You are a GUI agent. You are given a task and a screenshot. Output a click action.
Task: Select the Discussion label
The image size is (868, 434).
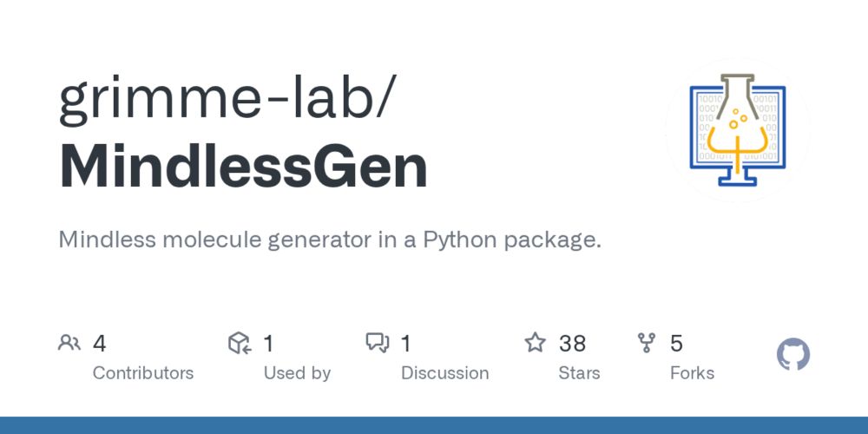(444, 373)
